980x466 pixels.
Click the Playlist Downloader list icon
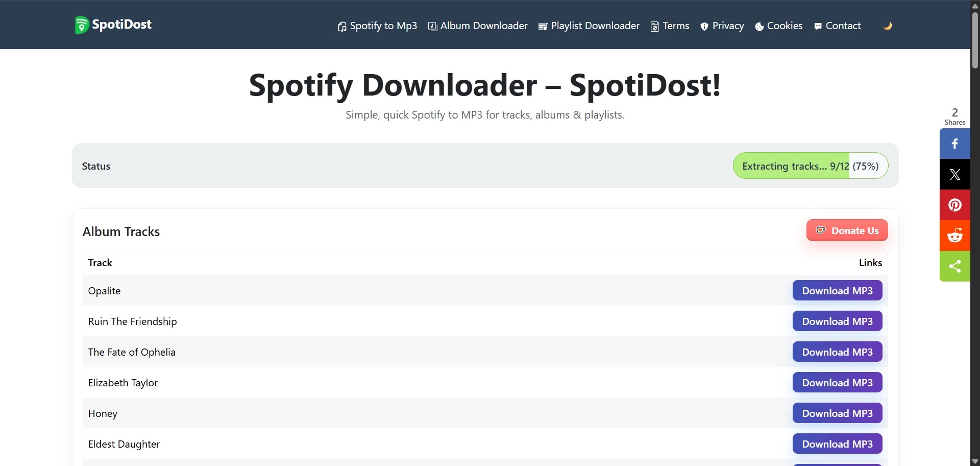tap(542, 26)
